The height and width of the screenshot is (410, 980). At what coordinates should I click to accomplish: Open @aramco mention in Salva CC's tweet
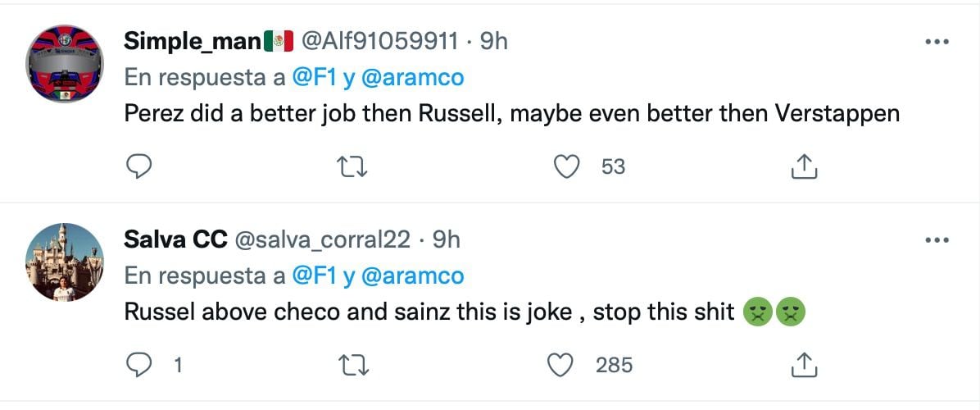(x=412, y=276)
